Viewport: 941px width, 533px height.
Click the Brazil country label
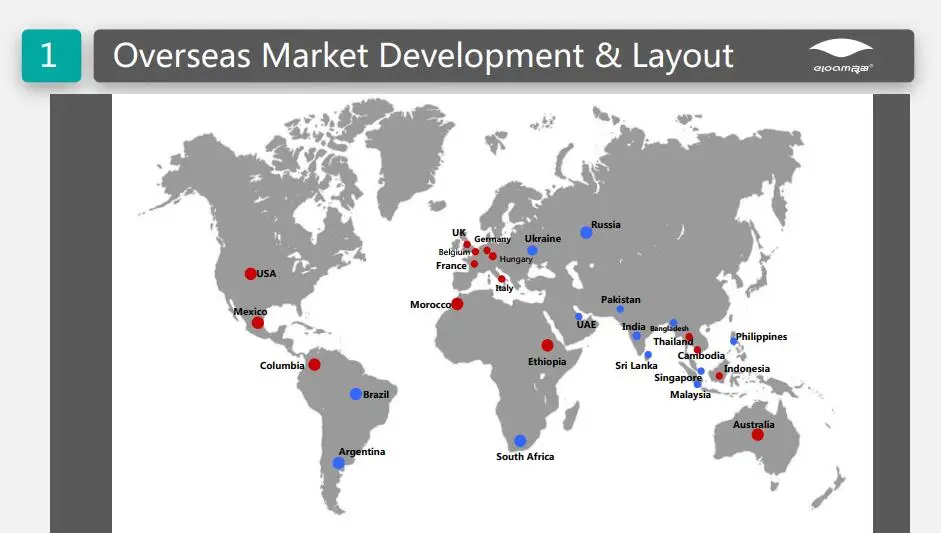376,394
